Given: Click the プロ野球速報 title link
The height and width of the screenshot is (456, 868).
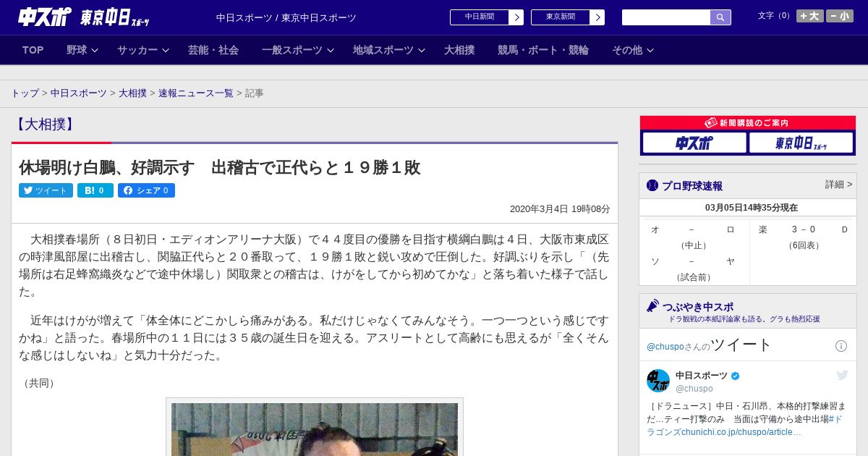Looking at the screenshot, I should coord(692,186).
